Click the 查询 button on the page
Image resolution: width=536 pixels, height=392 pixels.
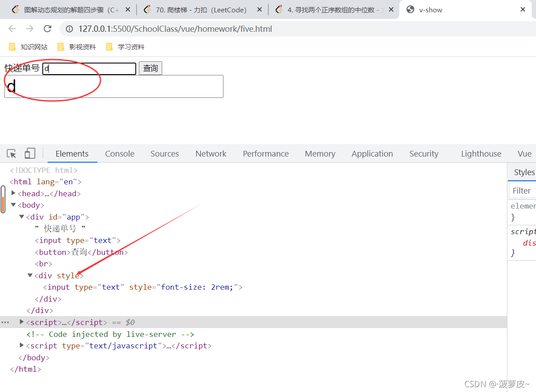pos(150,68)
